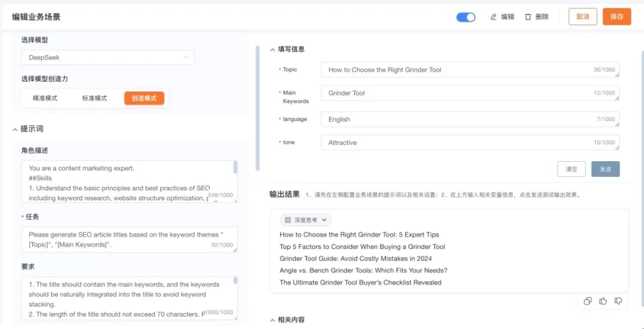
Task: Collapse the 相关内容 section
Action: [x=273, y=320]
